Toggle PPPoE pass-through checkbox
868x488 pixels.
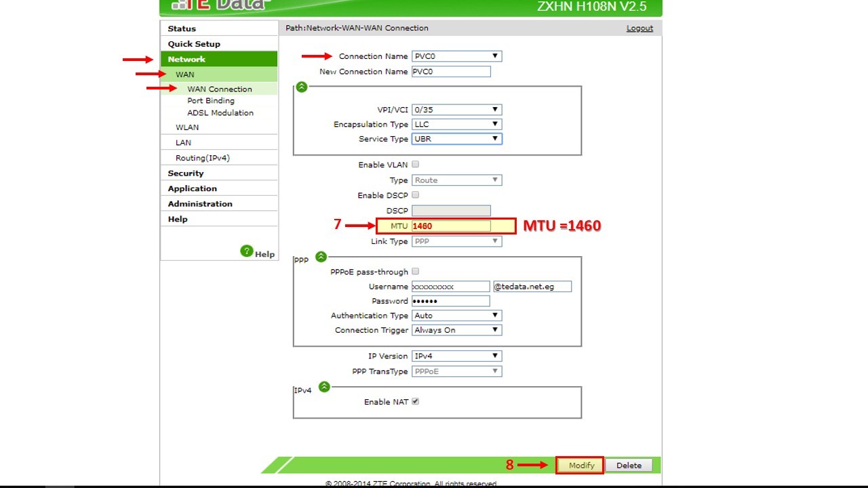click(416, 272)
